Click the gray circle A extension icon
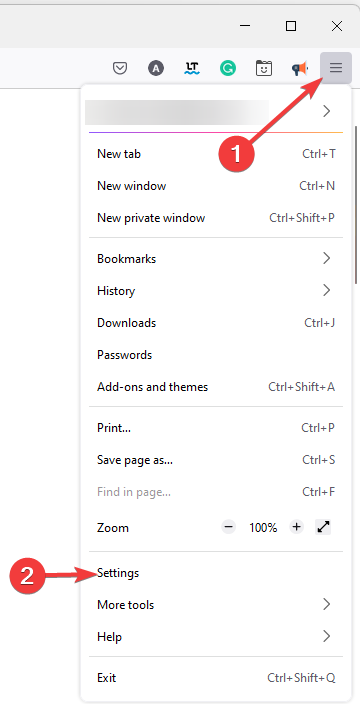This screenshot has height=704, width=360. coord(156,68)
